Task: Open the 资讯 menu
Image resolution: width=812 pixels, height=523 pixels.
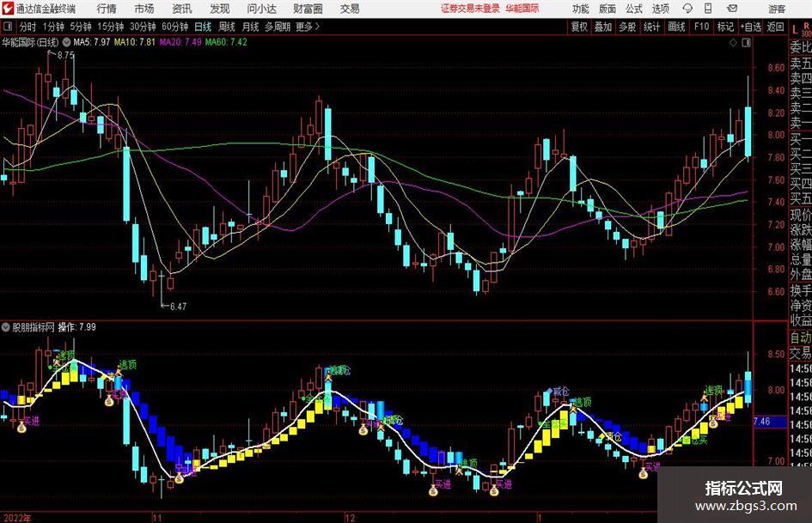Action: pyautogui.click(x=182, y=9)
